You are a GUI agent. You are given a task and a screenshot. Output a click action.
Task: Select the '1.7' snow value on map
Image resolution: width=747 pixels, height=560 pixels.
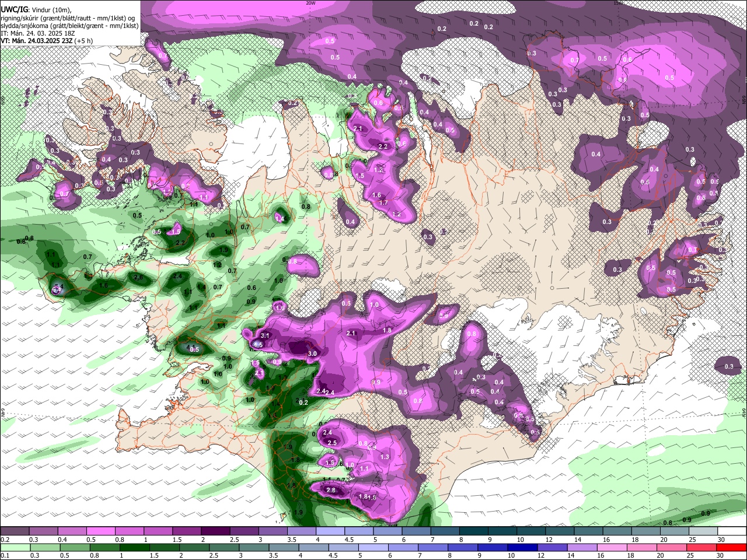point(383,203)
